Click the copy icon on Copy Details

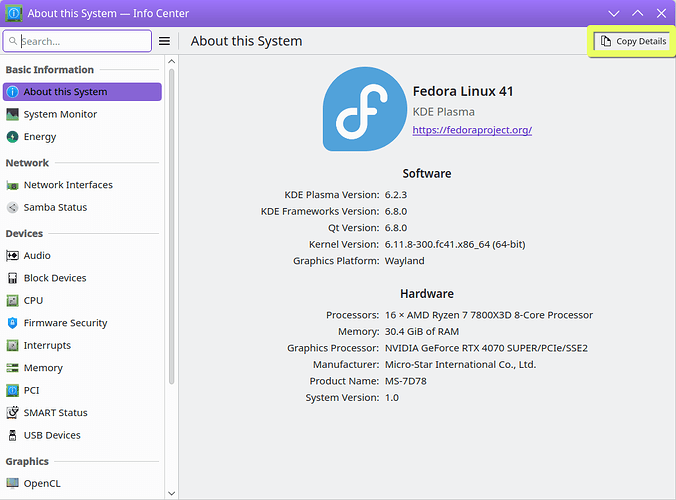(606, 41)
